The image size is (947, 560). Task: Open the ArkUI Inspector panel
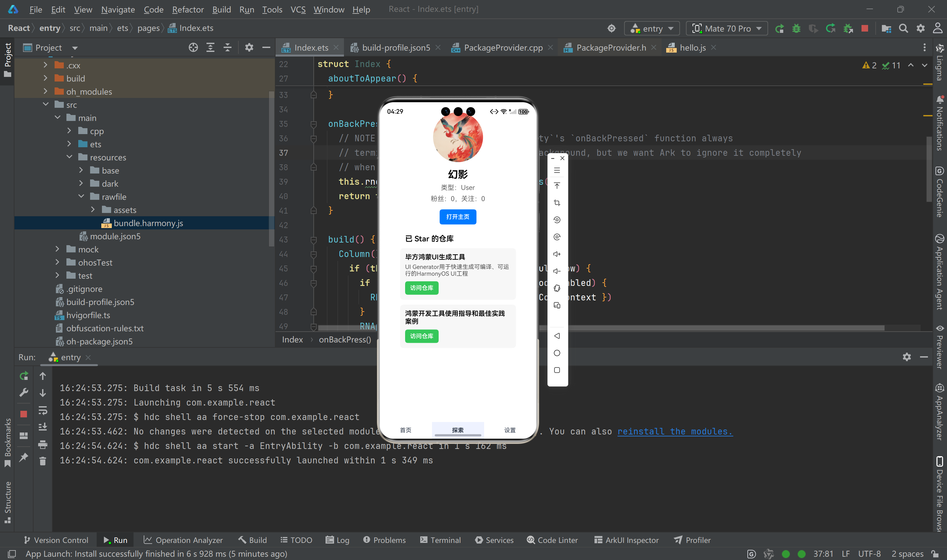626,540
